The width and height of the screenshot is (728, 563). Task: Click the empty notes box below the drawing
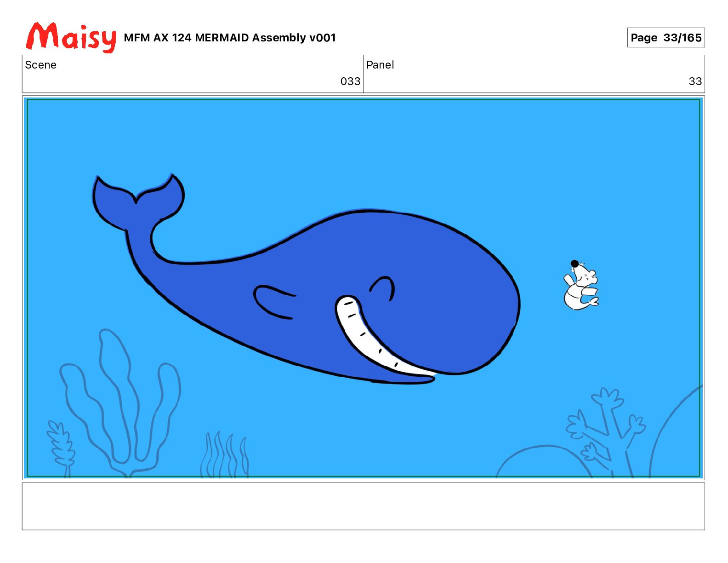pos(363,506)
